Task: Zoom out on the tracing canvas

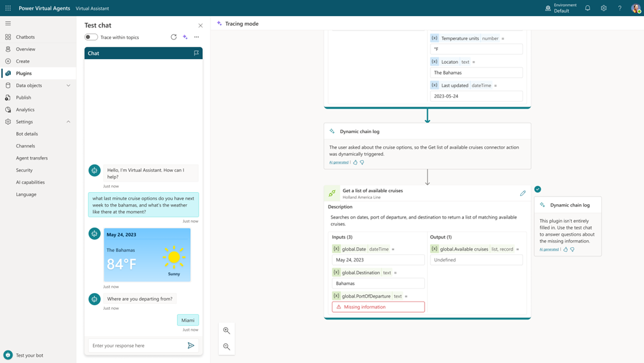Action: (227, 347)
